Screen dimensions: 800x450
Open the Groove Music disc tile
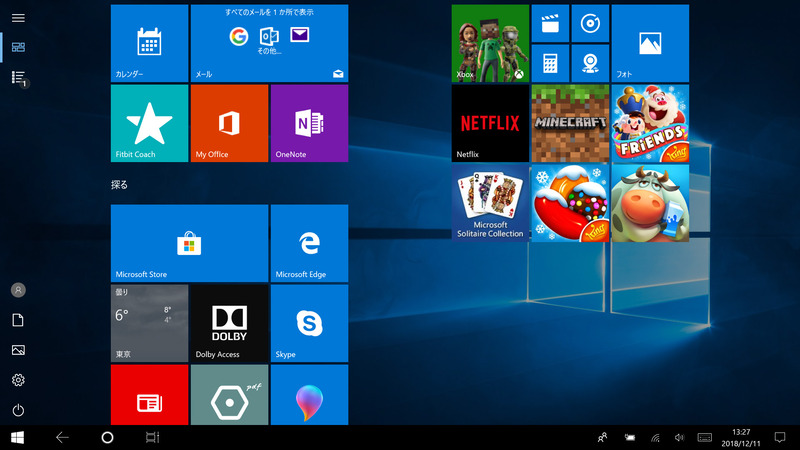coord(590,23)
